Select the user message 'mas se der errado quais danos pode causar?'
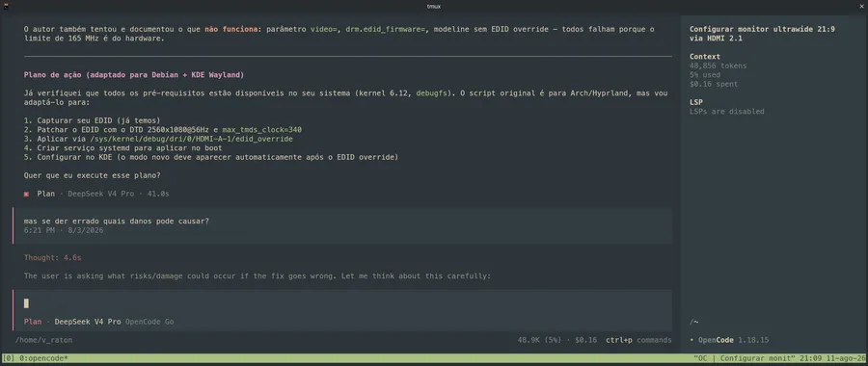 (x=117, y=222)
